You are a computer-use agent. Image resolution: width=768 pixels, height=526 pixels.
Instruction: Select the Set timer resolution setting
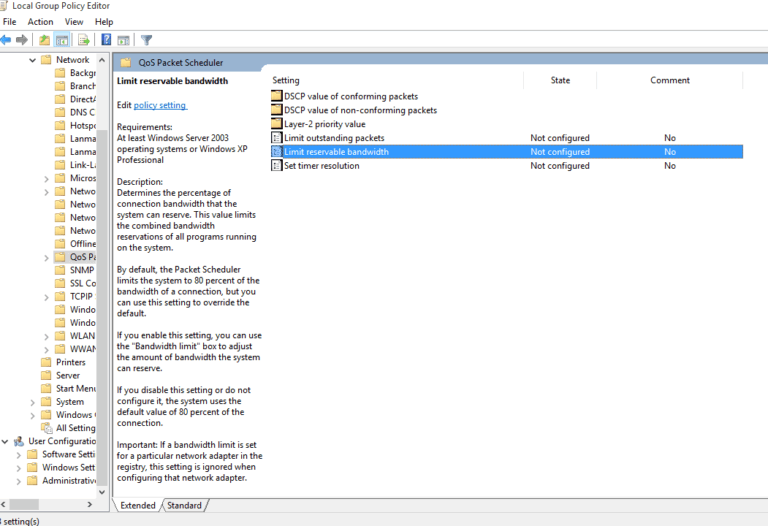322,166
